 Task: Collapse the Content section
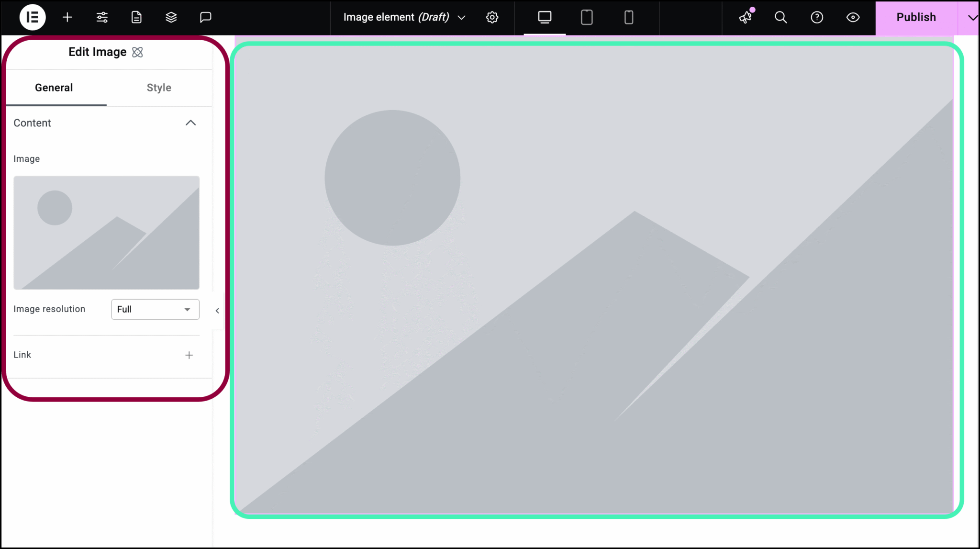[x=190, y=123]
